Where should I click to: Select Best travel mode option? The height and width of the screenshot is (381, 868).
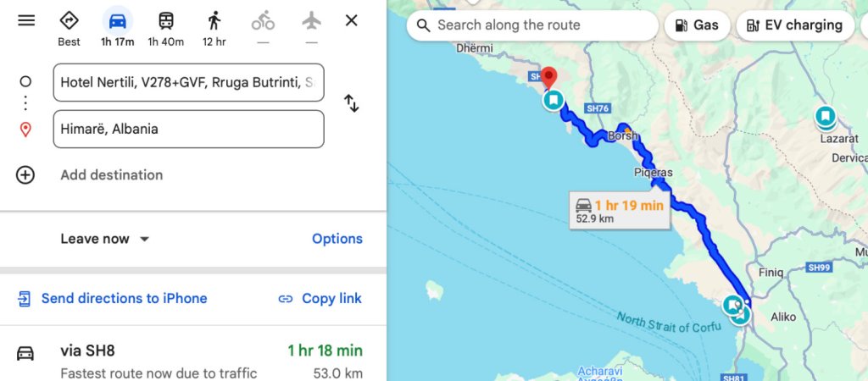(x=70, y=27)
